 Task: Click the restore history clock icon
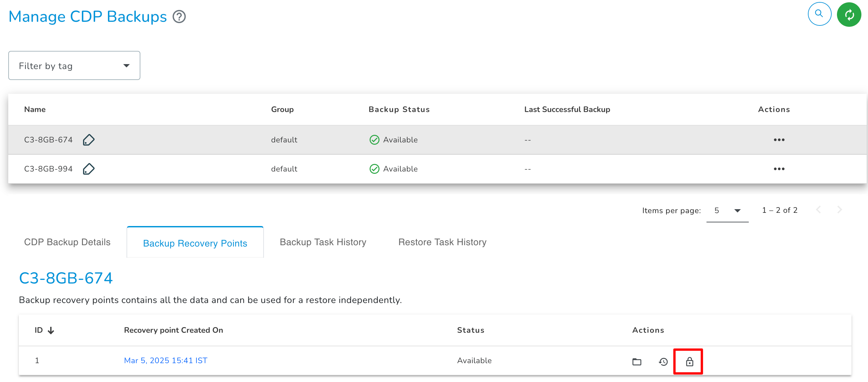(x=663, y=362)
